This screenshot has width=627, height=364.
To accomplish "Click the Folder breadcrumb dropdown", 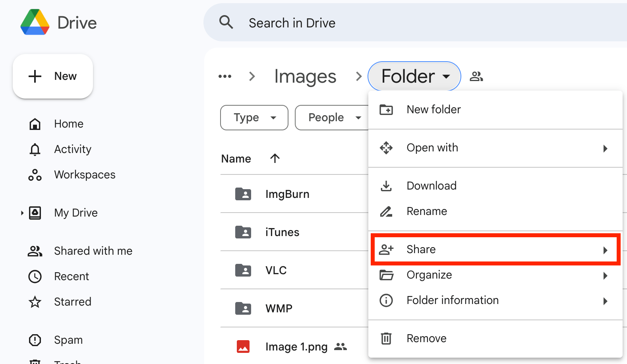I will (x=414, y=76).
